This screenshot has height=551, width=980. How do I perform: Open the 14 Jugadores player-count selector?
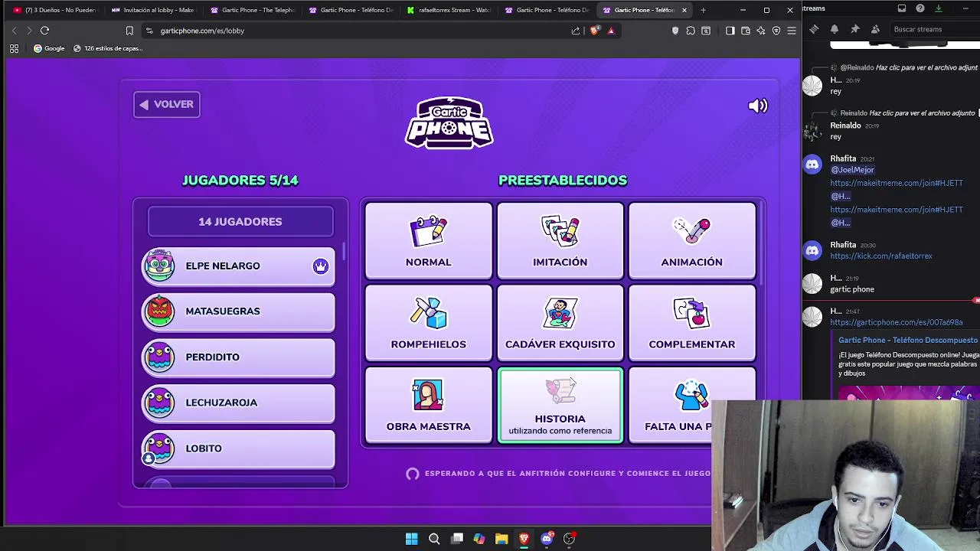coord(240,221)
